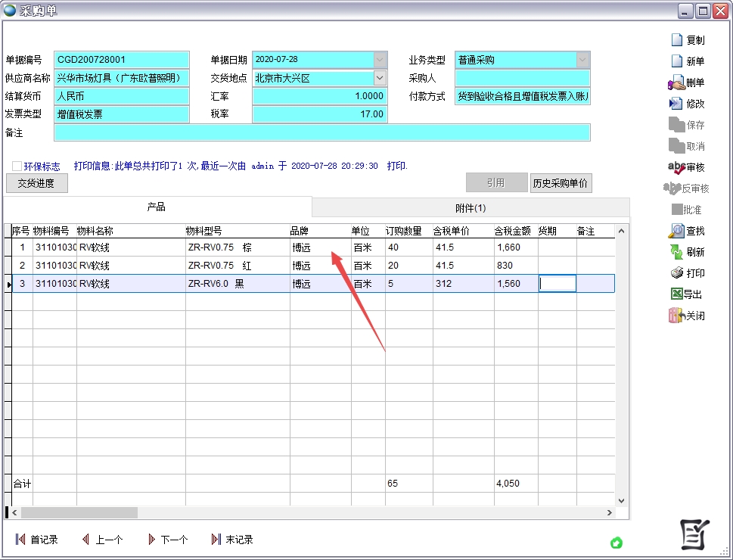Viewport: 733px width, 560px height.
Task: Create new order with 新单 icon
Action: pyautogui.click(x=676, y=61)
